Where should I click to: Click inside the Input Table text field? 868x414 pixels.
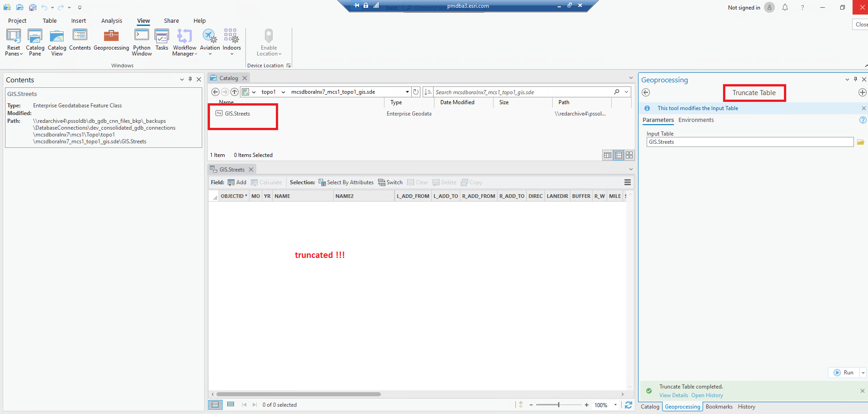(727, 141)
